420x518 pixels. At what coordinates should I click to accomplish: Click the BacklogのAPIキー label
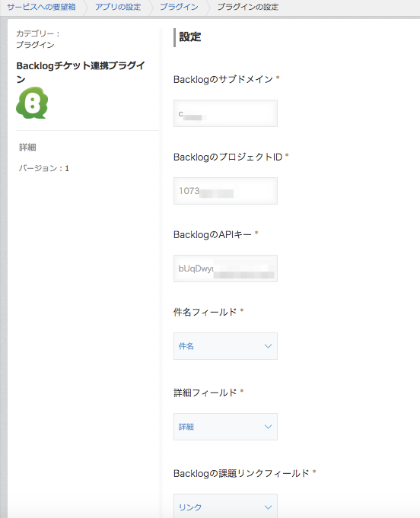click(x=212, y=234)
